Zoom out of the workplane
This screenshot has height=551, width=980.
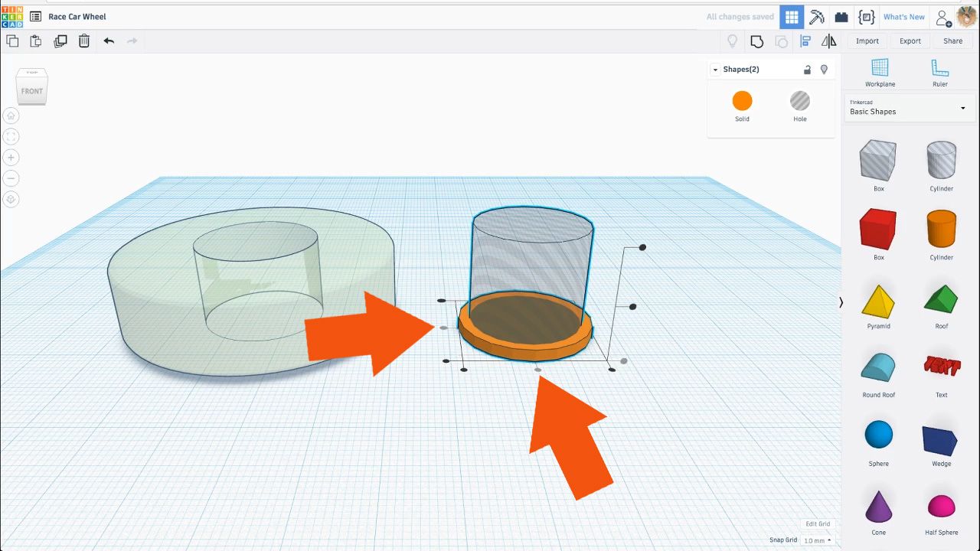tap(11, 178)
